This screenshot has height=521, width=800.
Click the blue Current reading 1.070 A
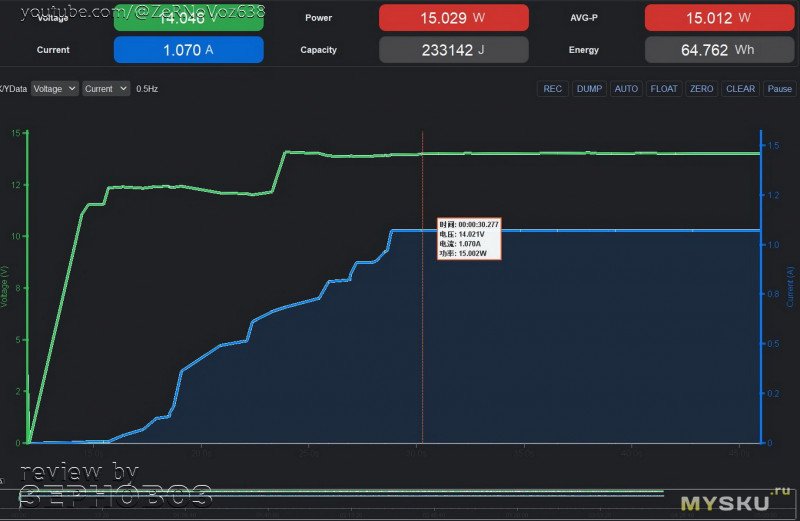tap(188, 50)
